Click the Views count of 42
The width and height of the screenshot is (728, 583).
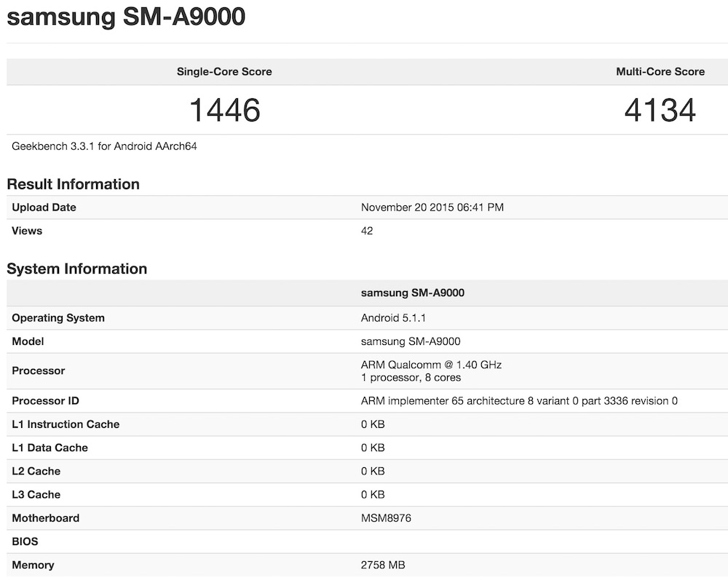coord(367,231)
